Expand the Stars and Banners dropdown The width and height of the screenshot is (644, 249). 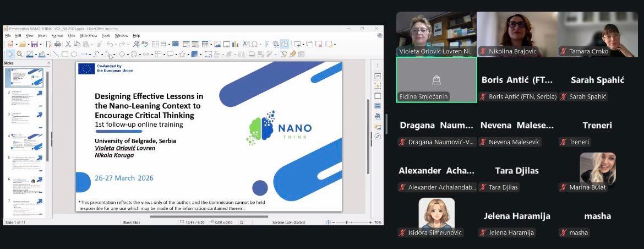pos(188,54)
